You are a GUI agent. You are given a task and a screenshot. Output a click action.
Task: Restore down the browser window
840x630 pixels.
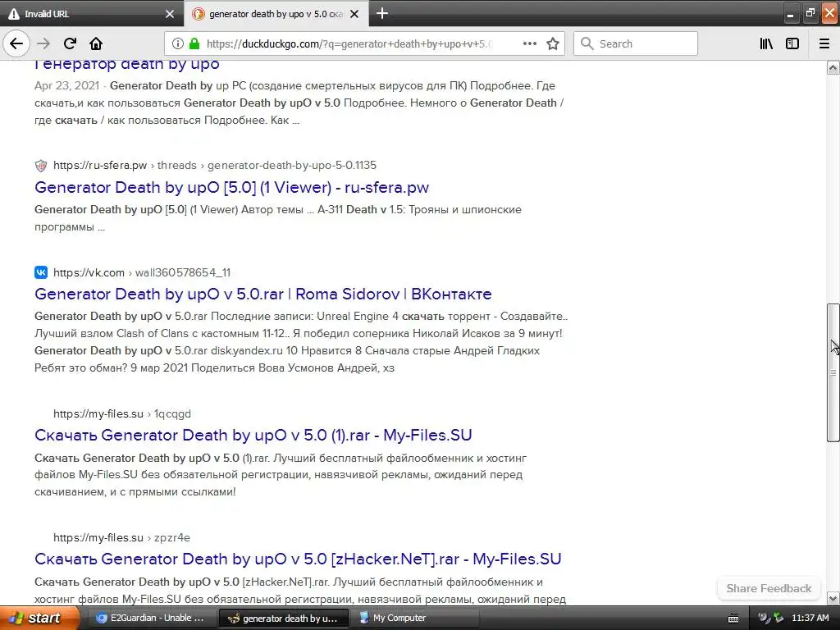click(x=810, y=13)
